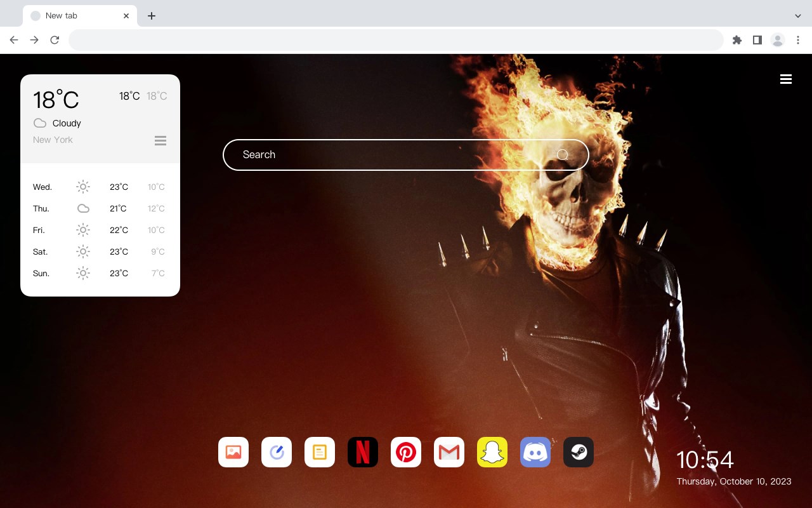Open the Gmail shortcut
812x508 pixels.
pyautogui.click(x=449, y=452)
